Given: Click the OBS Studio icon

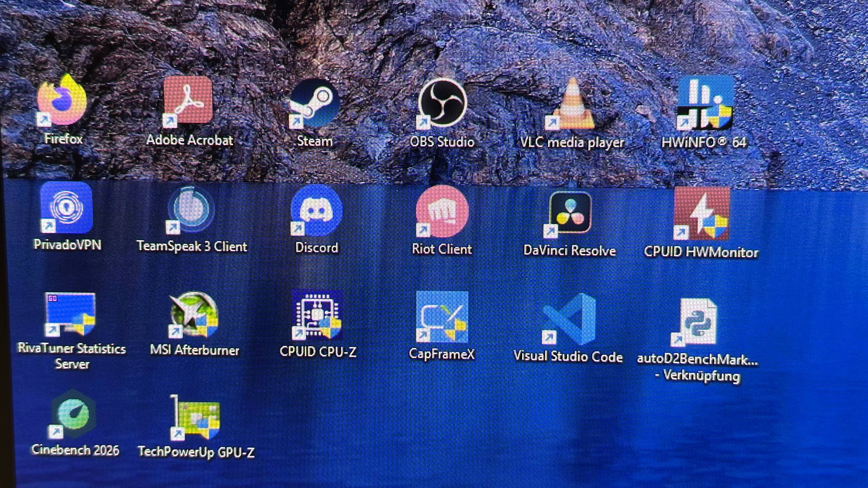Looking at the screenshot, I should [x=442, y=103].
